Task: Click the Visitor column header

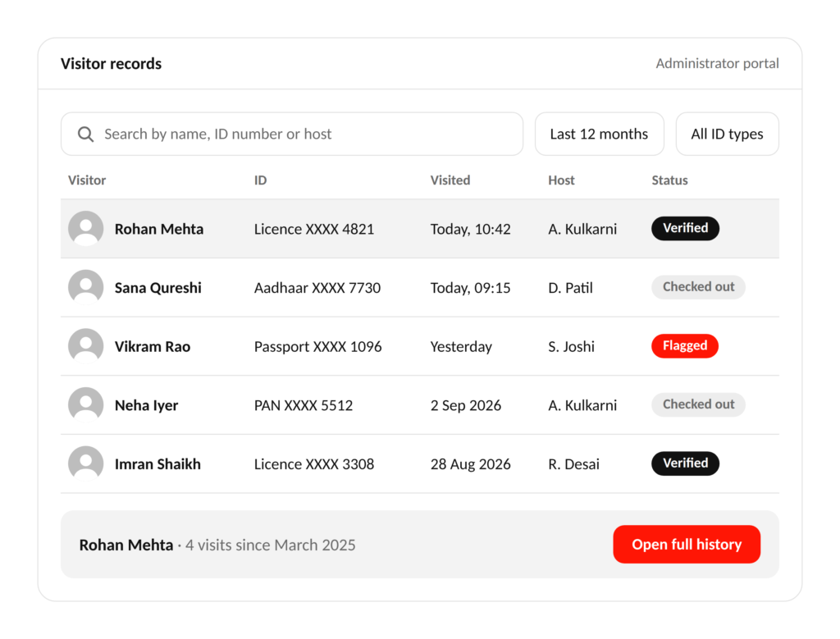Action: tap(87, 180)
